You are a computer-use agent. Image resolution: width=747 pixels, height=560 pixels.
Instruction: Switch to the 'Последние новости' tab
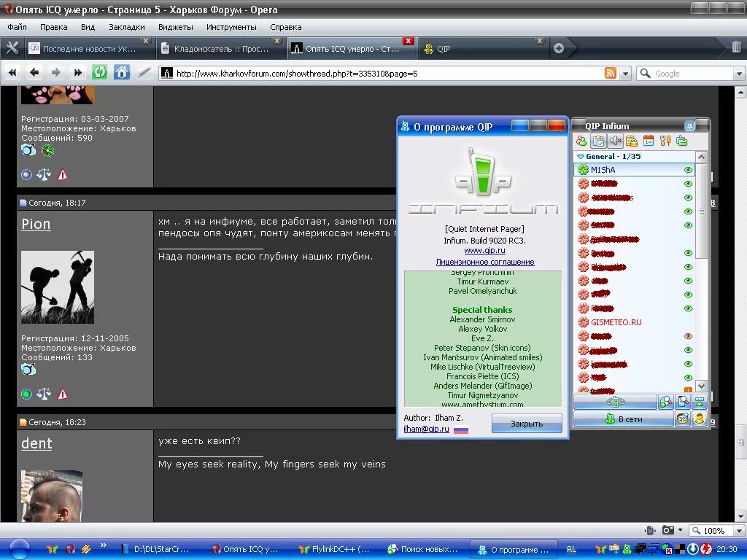click(x=89, y=49)
